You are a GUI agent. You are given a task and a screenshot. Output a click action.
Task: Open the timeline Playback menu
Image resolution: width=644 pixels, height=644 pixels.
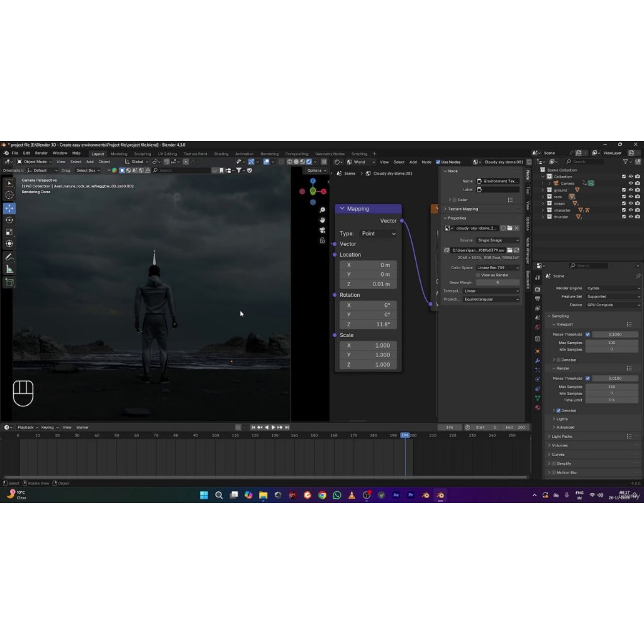[x=28, y=428]
